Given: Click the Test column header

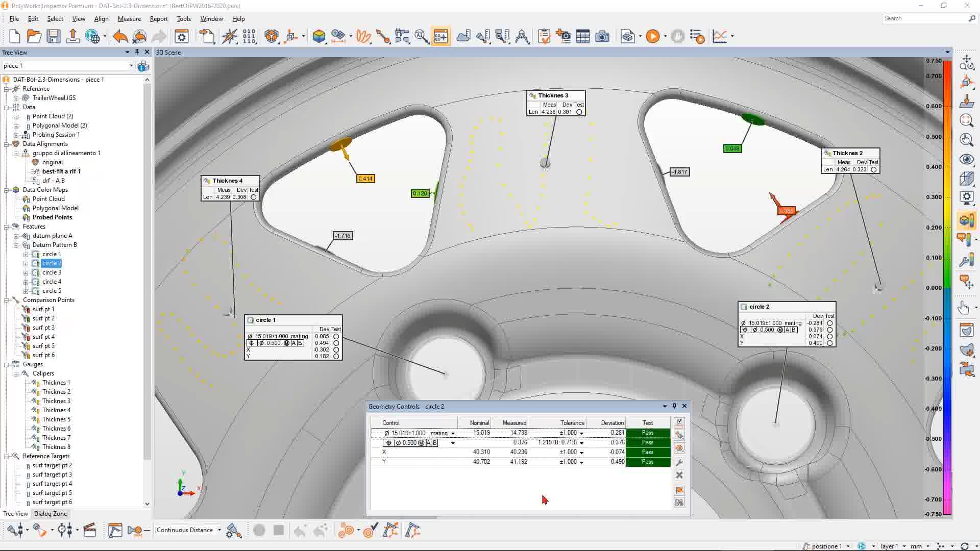Looking at the screenshot, I should click(648, 422).
